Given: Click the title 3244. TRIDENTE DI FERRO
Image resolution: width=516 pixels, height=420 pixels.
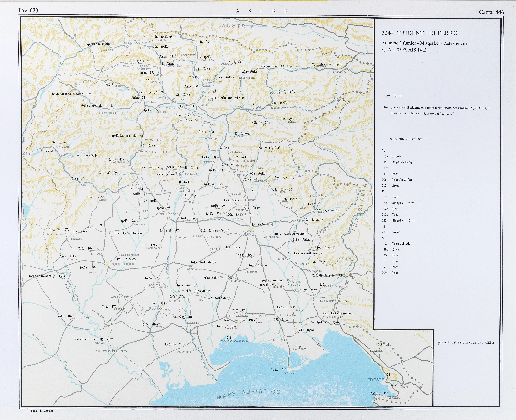Looking at the screenshot, I should pyautogui.click(x=420, y=33).
